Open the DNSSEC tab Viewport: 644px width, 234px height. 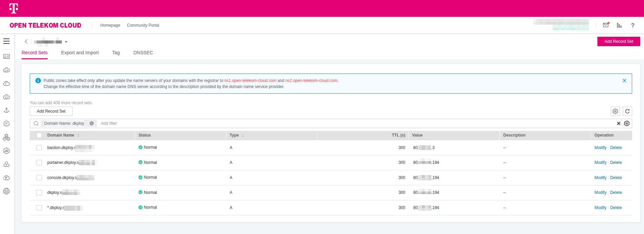(143, 53)
